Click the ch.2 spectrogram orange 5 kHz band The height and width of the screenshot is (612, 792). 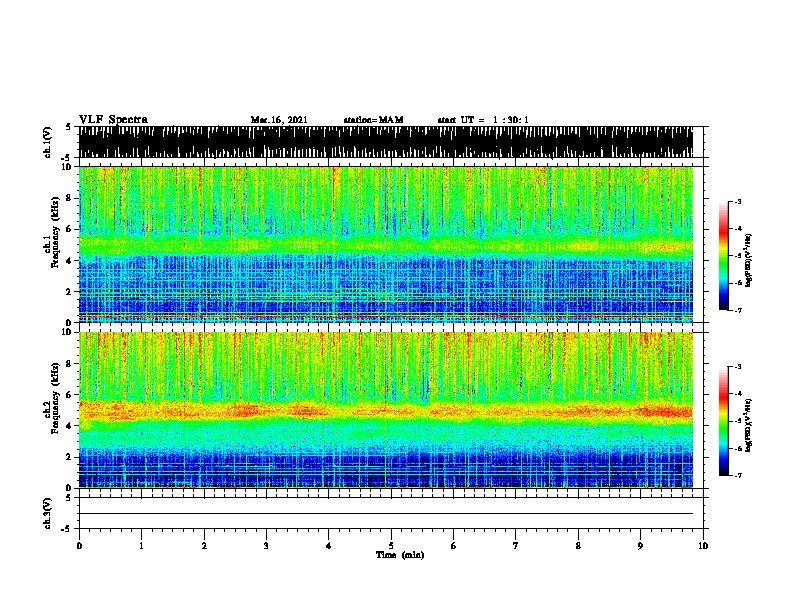pos(386,410)
